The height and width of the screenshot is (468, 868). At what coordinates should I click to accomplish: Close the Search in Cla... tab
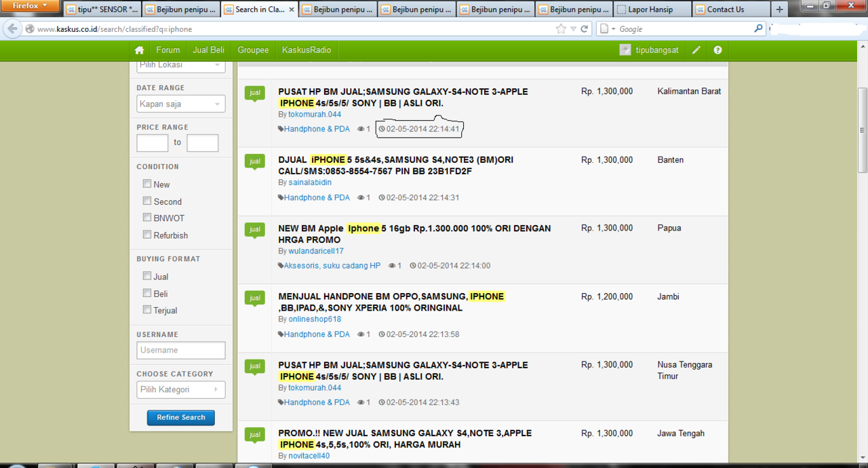click(x=292, y=9)
